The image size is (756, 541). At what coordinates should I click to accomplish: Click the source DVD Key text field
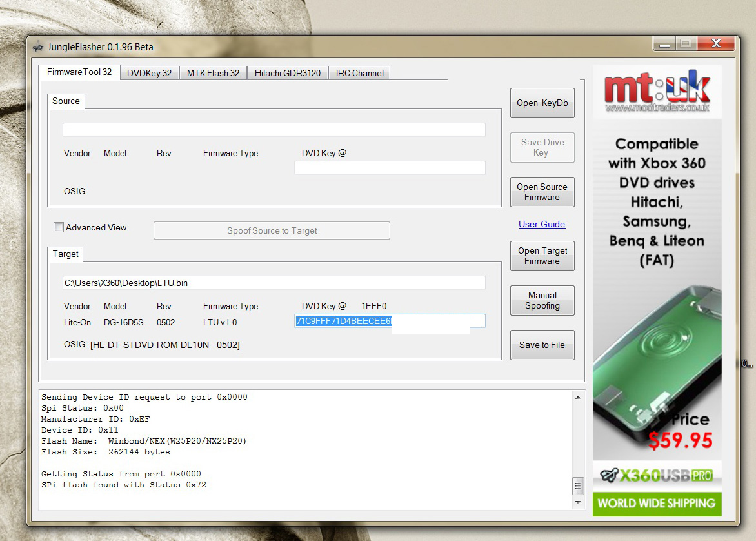(390, 168)
